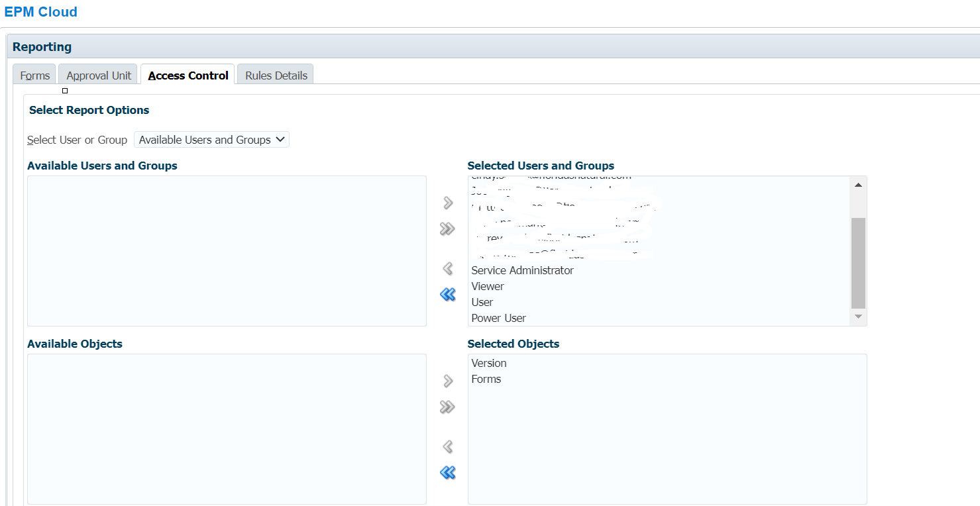Click Move All arrows for Available Objects
Image resolution: width=980 pixels, height=506 pixels.
click(448, 407)
